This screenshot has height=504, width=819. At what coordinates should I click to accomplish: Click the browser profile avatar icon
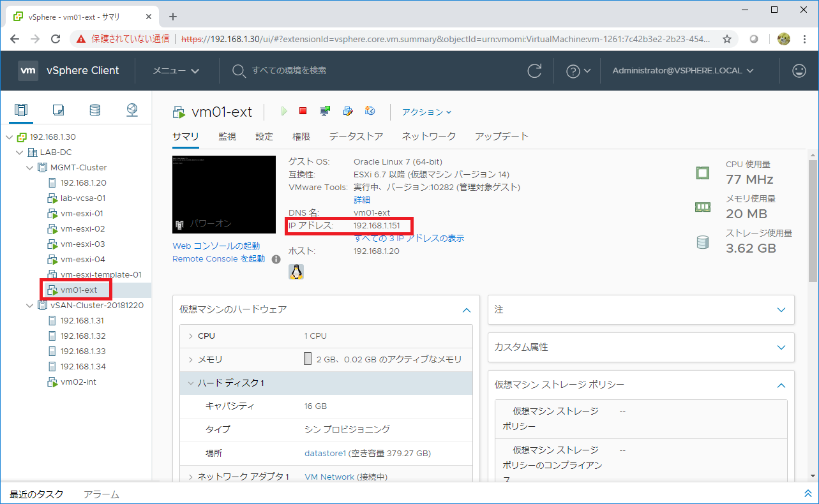tap(784, 39)
